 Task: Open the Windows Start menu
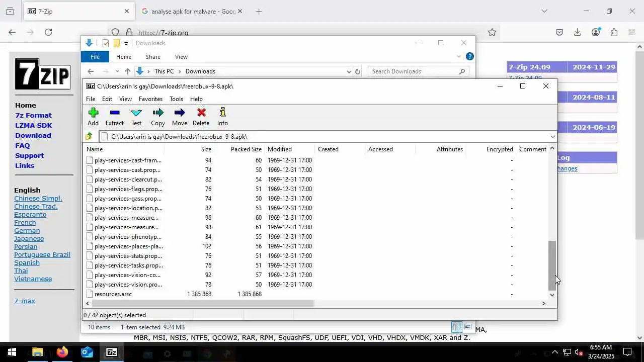click(x=12, y=352)
